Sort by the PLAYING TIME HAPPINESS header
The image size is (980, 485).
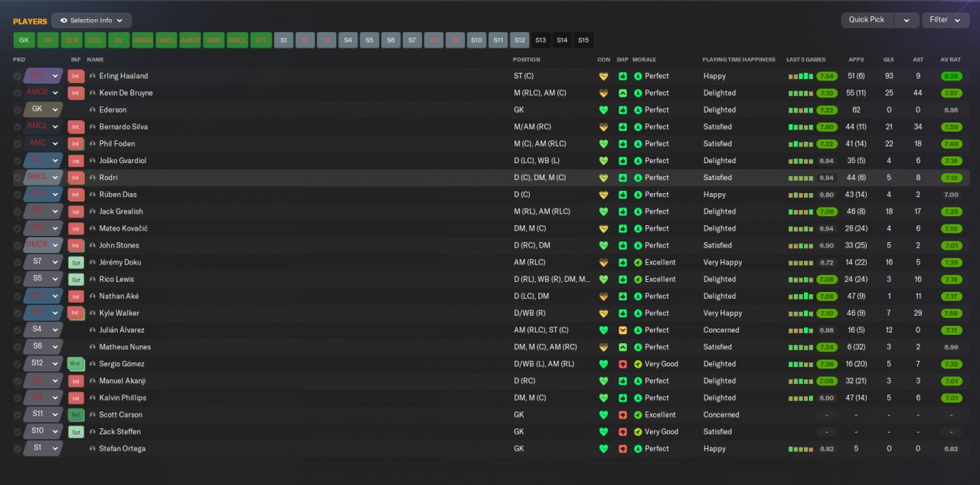[x=739, y=60]
